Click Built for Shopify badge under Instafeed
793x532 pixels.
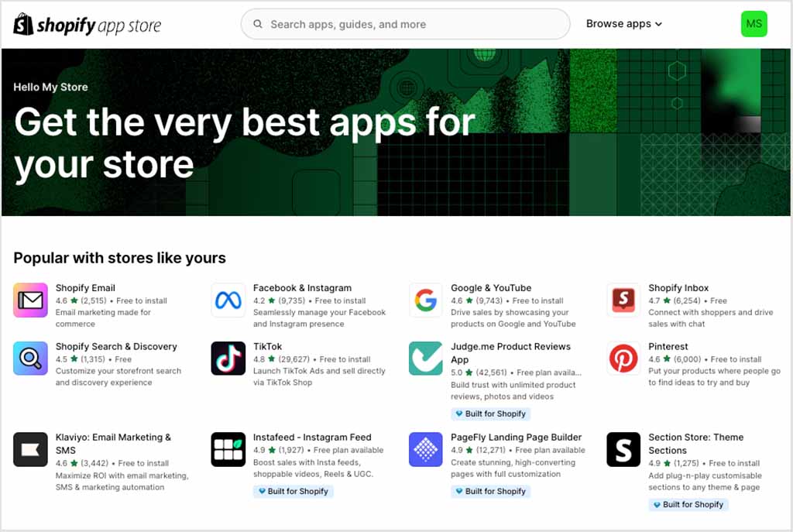[294, 492]
